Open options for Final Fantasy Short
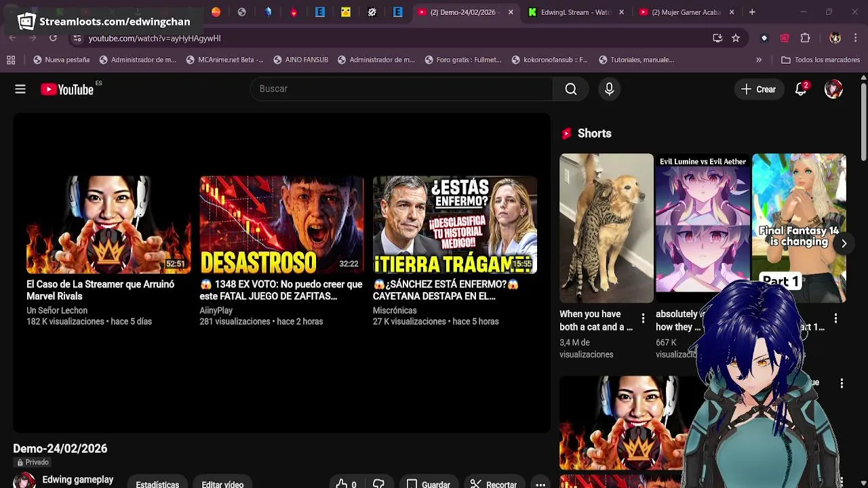868x488 pixels. point(835,319)
